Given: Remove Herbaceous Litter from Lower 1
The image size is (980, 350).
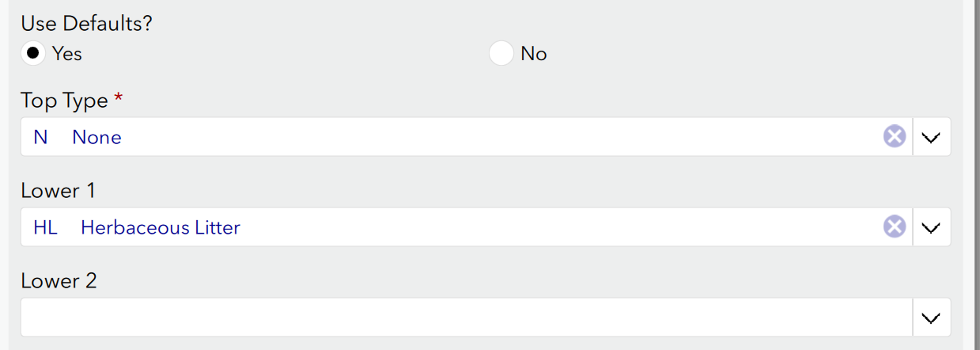Looking at the screenshot, I should click(894, 227).
